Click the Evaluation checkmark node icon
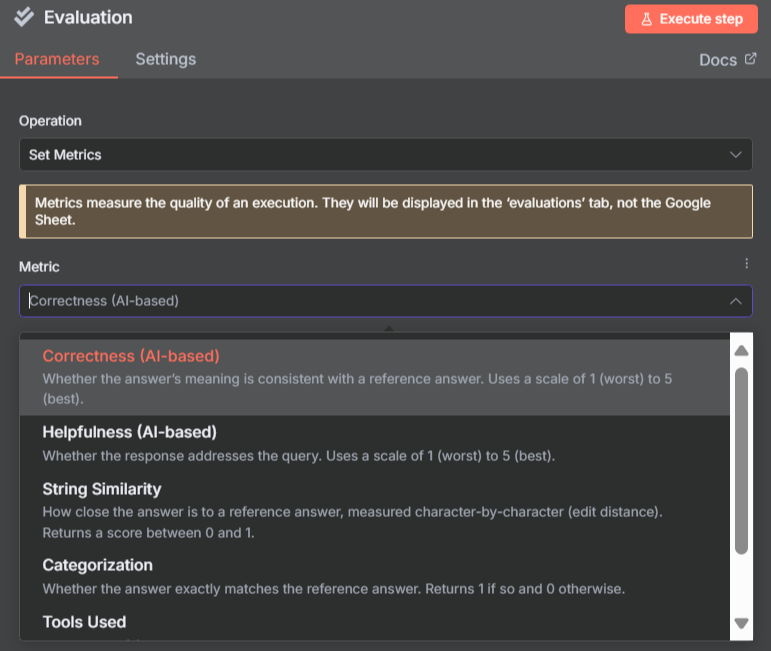 coord(24,17)
